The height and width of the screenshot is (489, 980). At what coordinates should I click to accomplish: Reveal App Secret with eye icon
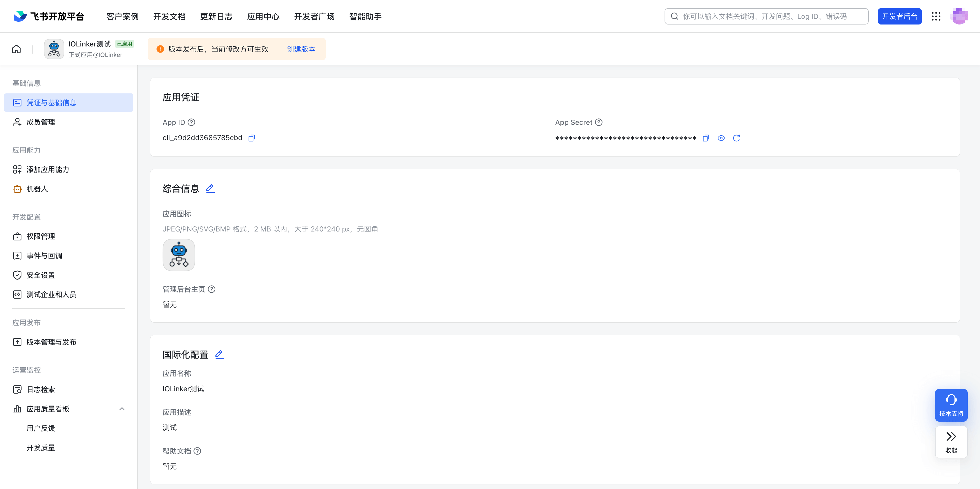pyautogui.click(x=721, y=138)
